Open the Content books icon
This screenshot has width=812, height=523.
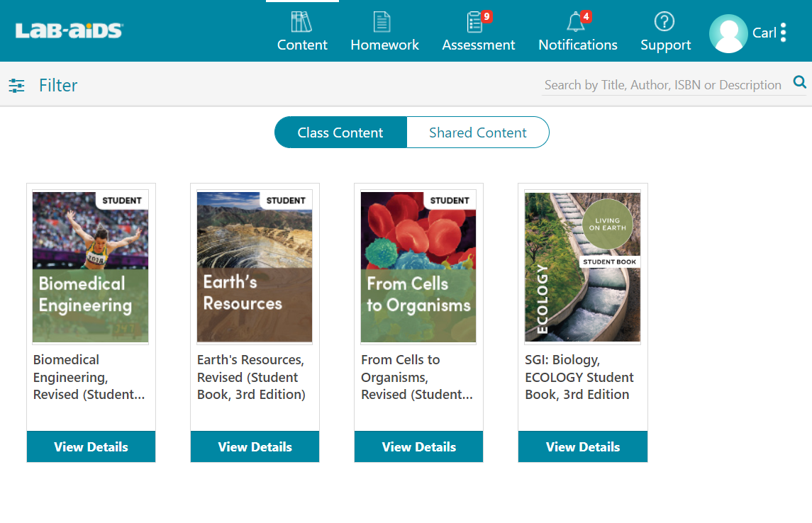pos(302,22)
